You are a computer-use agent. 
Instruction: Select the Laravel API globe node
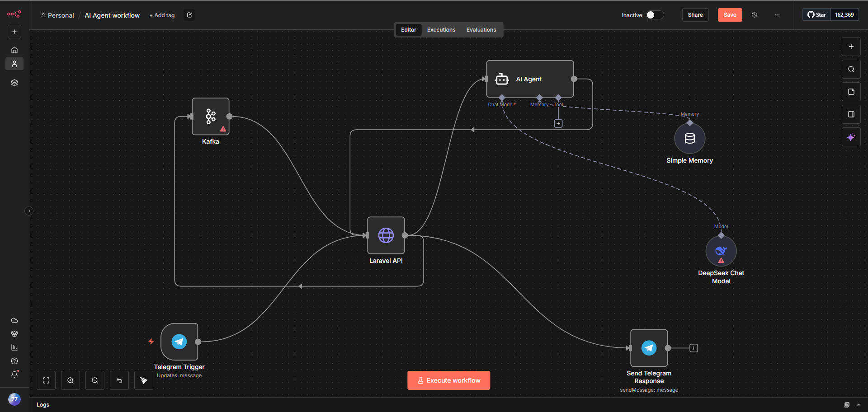pyautogui.click(x=386, y=235)
